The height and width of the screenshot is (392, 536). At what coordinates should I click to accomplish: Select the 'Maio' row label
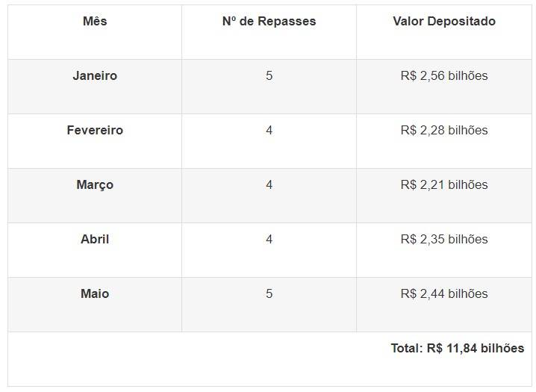pyautogui.click(x=95, y=294)
